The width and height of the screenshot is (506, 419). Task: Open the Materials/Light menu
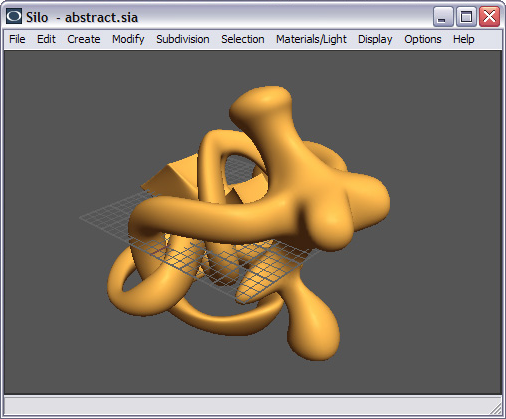311,39
